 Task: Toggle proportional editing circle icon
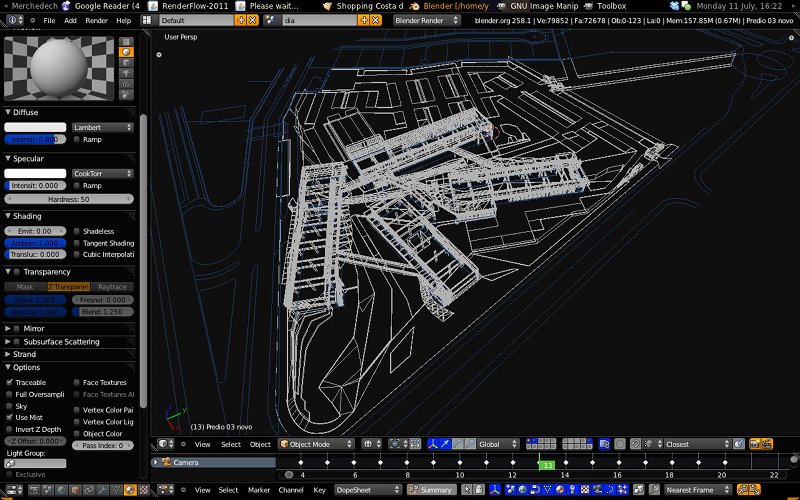(620, 444)
